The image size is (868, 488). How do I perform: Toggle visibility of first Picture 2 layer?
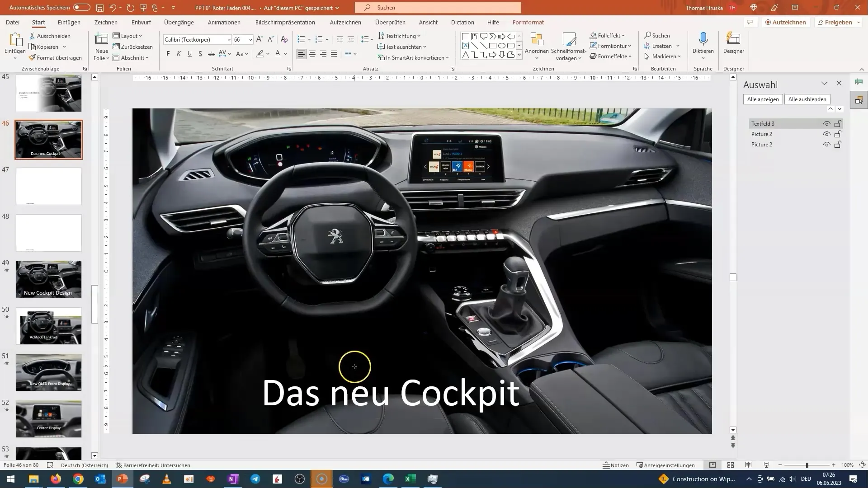[826, 134]
